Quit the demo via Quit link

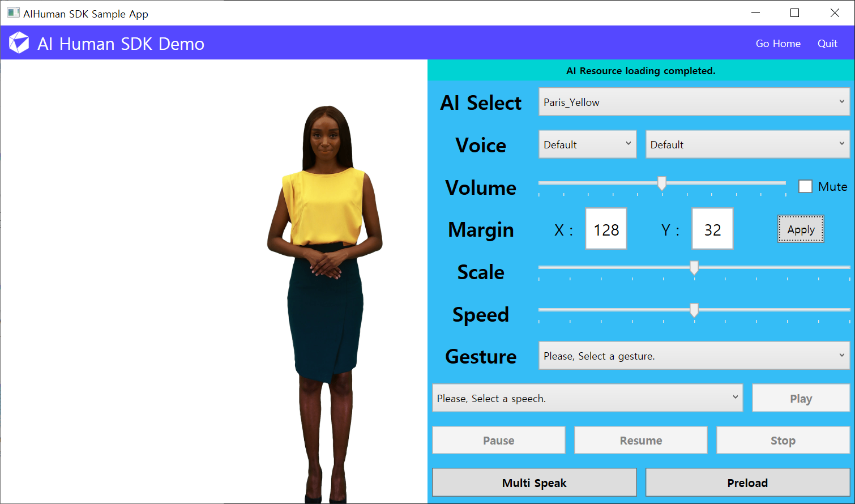click(x=827, y=44)
